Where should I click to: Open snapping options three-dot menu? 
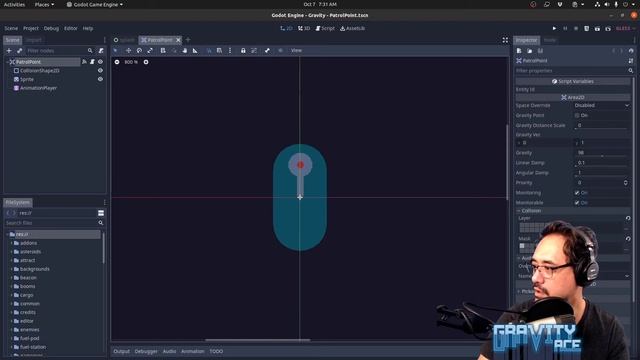[230, 51]
